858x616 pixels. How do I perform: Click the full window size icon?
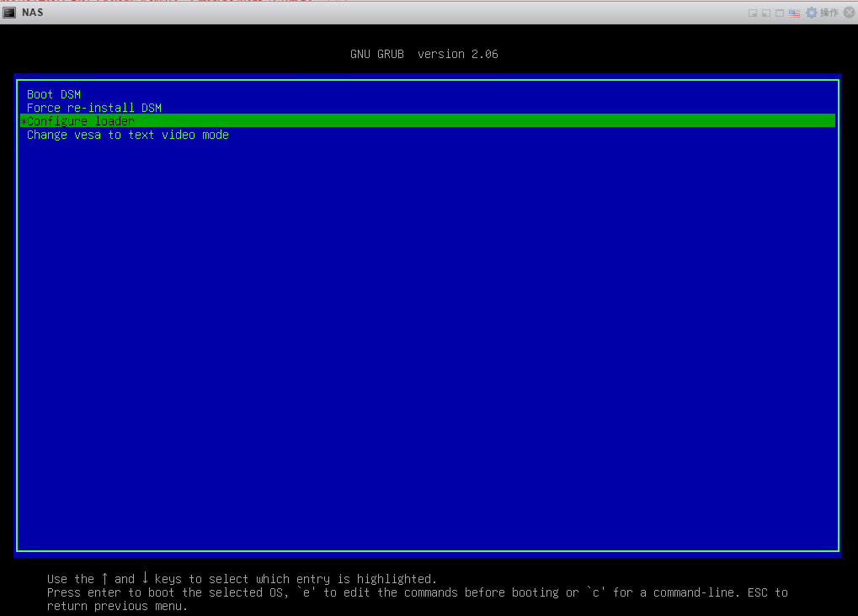click(780, 13)
